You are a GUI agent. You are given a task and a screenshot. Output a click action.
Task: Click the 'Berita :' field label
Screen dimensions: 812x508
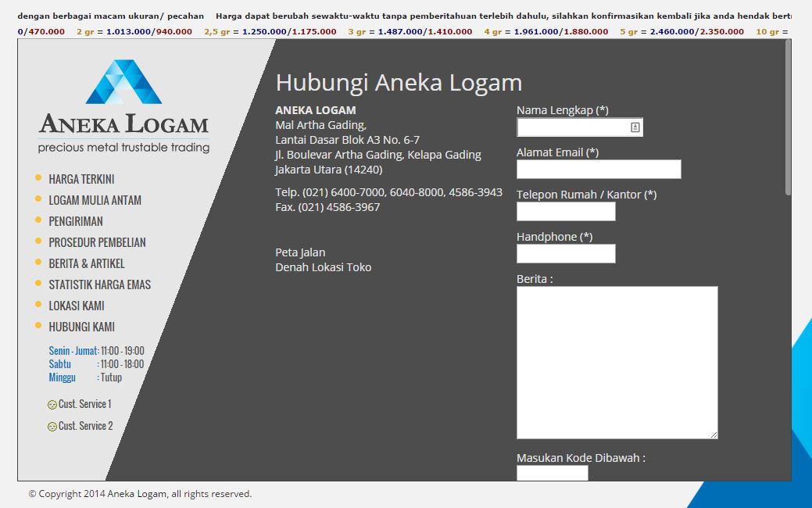[x=535, y=279]
